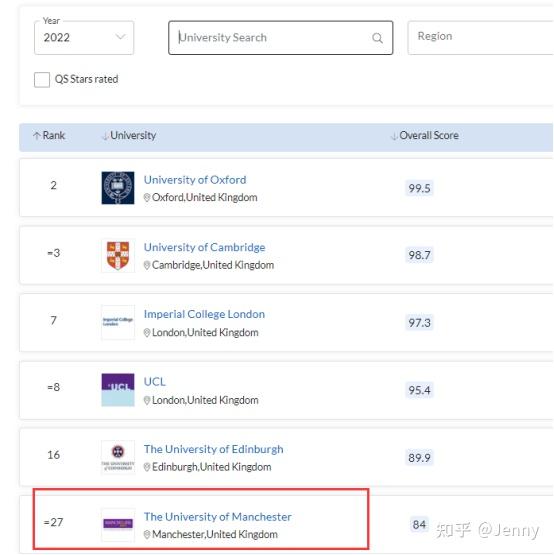This screenshot has height=555, width=554.
Task: Click rank 16 in Edinburgh row
Action: (x=53, y=455)
